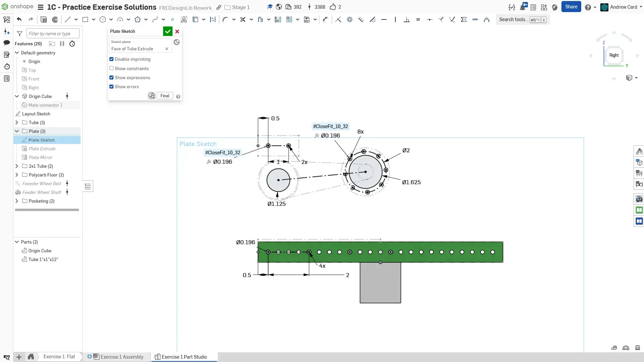Expand the Tube (3) folder
This screenshot has height=362, width=644.
coord(17,122)
